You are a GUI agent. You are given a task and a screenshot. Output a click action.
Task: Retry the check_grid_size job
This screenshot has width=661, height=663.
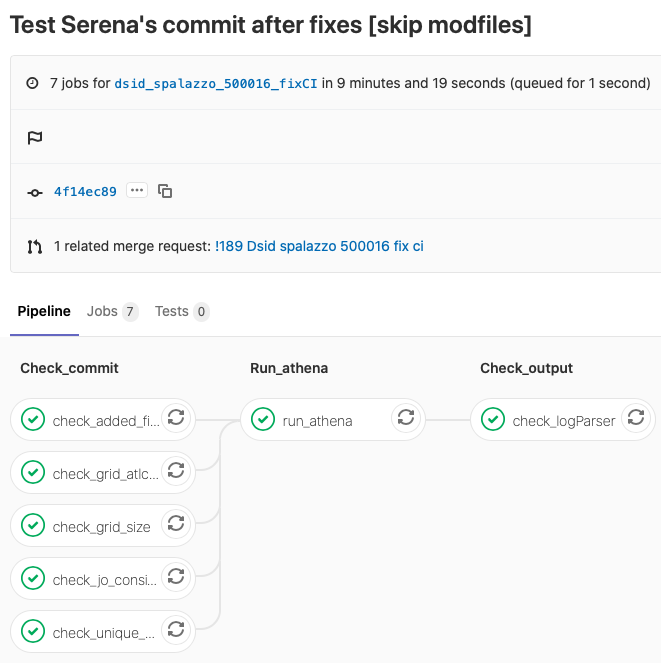coord(176,524)
